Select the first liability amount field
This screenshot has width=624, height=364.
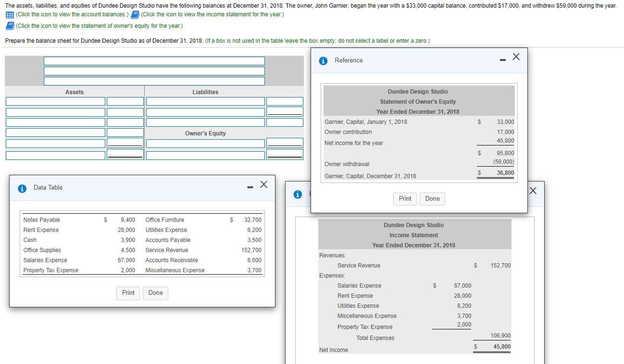coord(285,101)
